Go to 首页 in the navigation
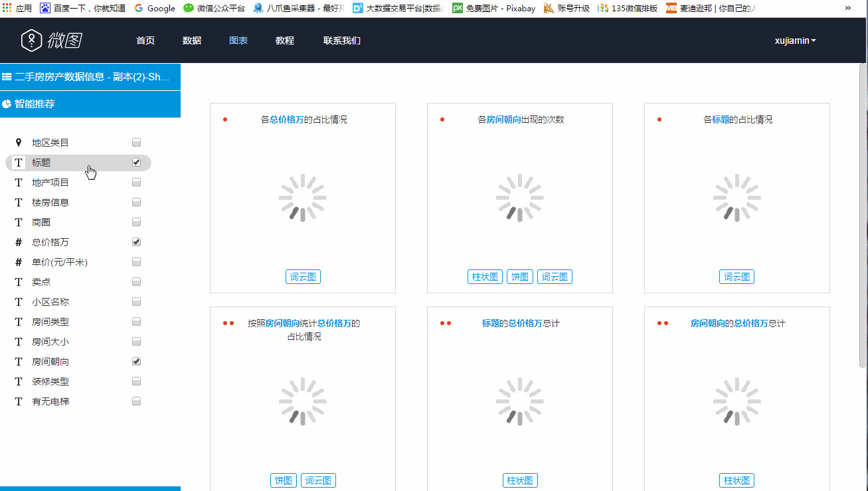Viewport: 868px width, 491px height. pos(145,40)
